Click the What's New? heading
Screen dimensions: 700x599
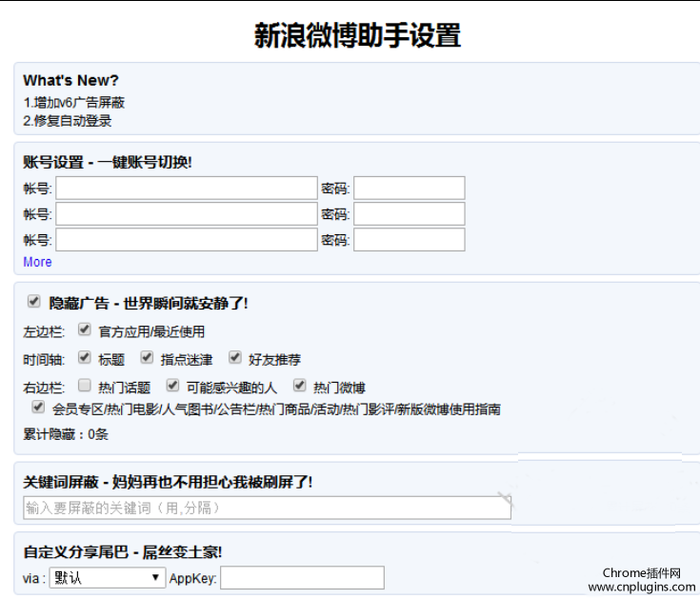pyautogui.click(x=71, y=80)
